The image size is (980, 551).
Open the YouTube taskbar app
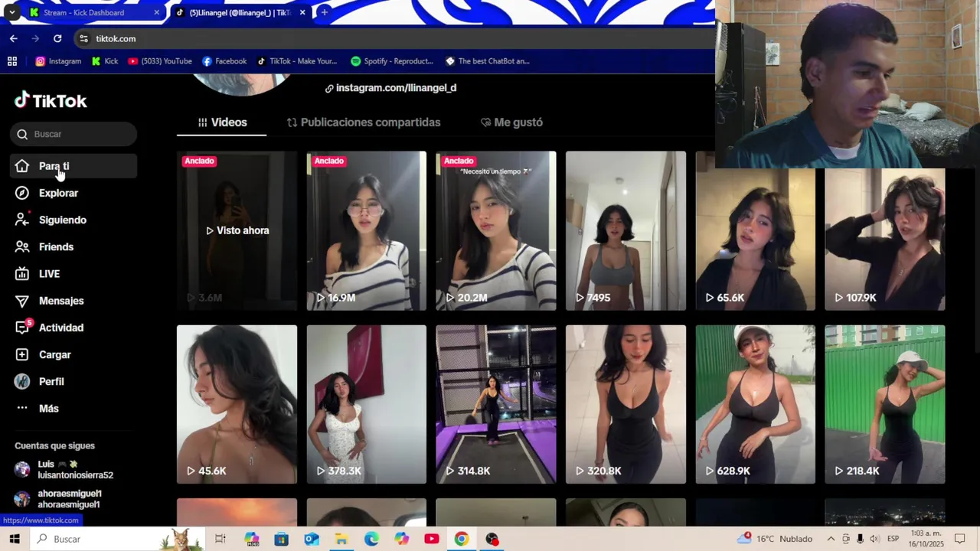click(432, 539)
